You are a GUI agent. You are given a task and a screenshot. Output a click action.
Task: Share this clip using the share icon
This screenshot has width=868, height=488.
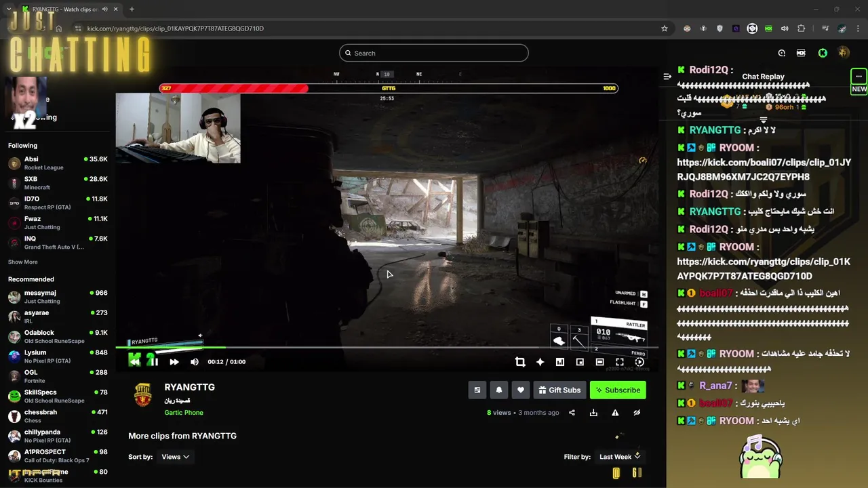coord(572,412)
